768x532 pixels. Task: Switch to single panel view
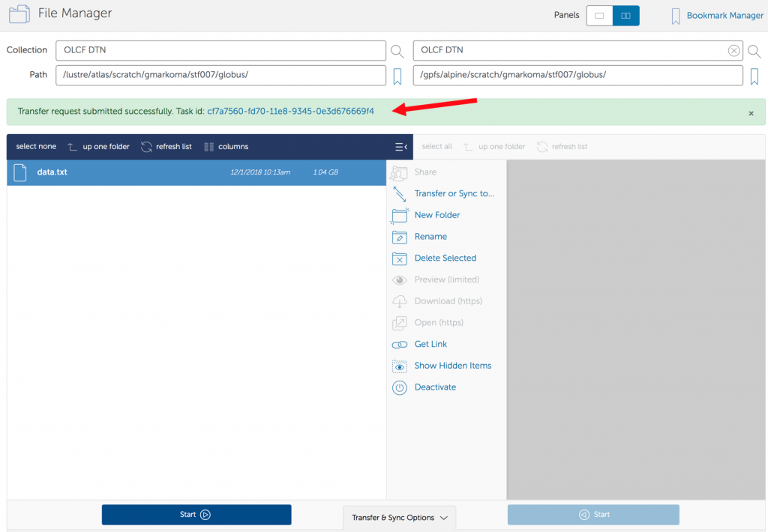coord(599,16)
